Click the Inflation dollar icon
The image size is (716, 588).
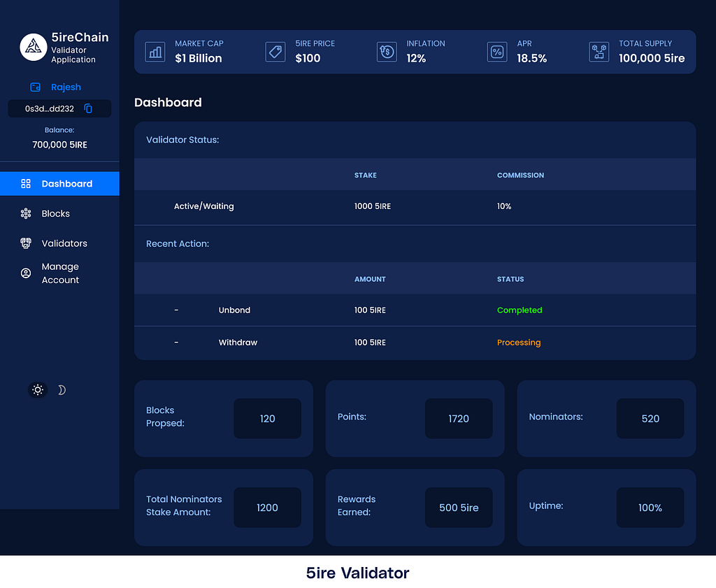pos(387,52)
